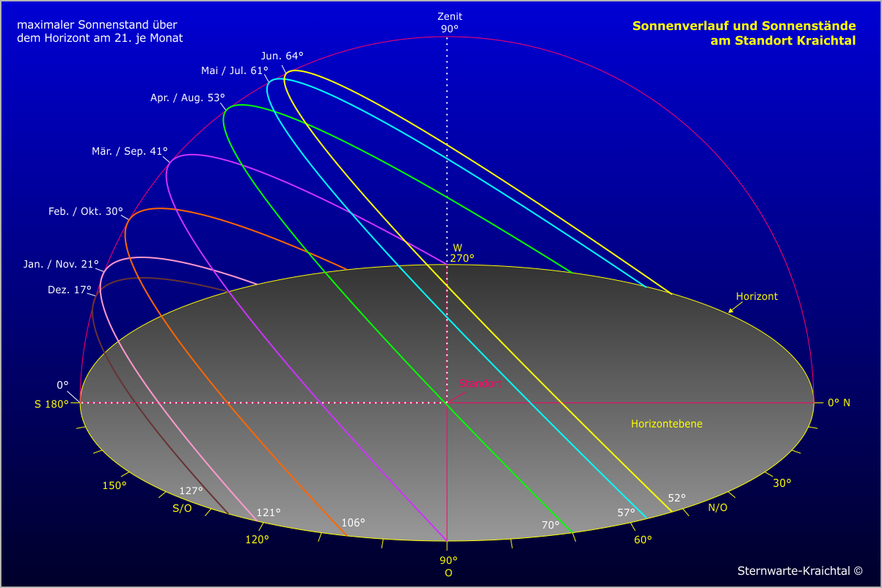Click the 'Zenit 90°' label

coord(450,23)
